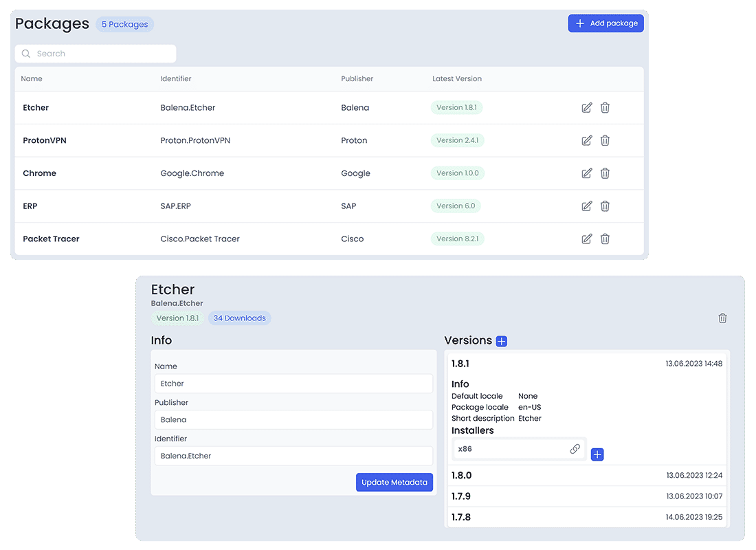Edit the Etcher package row
Viewport: 756px width, 550px height.
(586, 108)
